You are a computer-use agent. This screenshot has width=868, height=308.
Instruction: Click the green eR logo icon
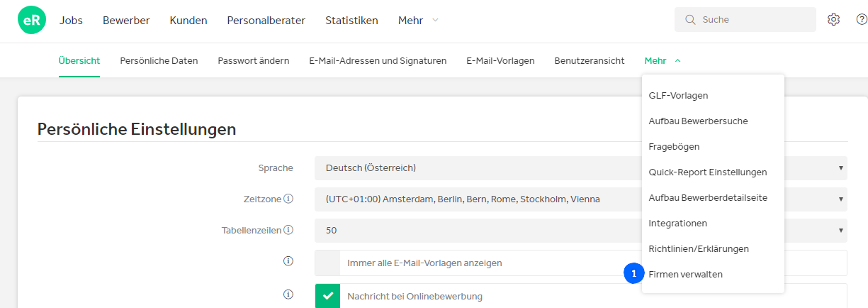coord(32,20)
